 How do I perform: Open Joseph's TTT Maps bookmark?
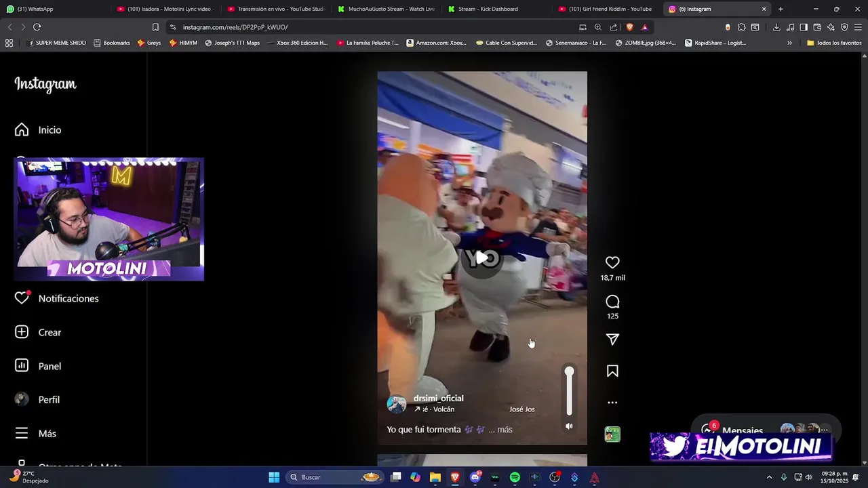[233, 43]
